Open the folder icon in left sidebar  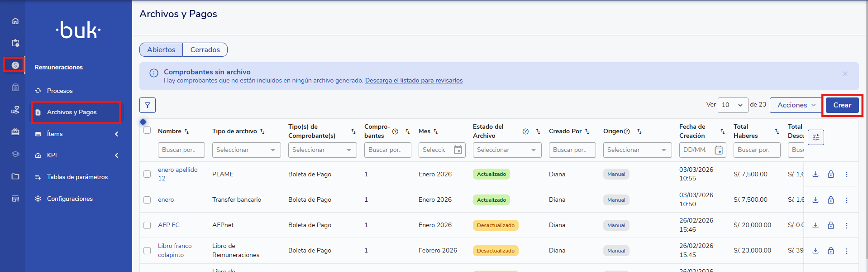pos(15,176)
